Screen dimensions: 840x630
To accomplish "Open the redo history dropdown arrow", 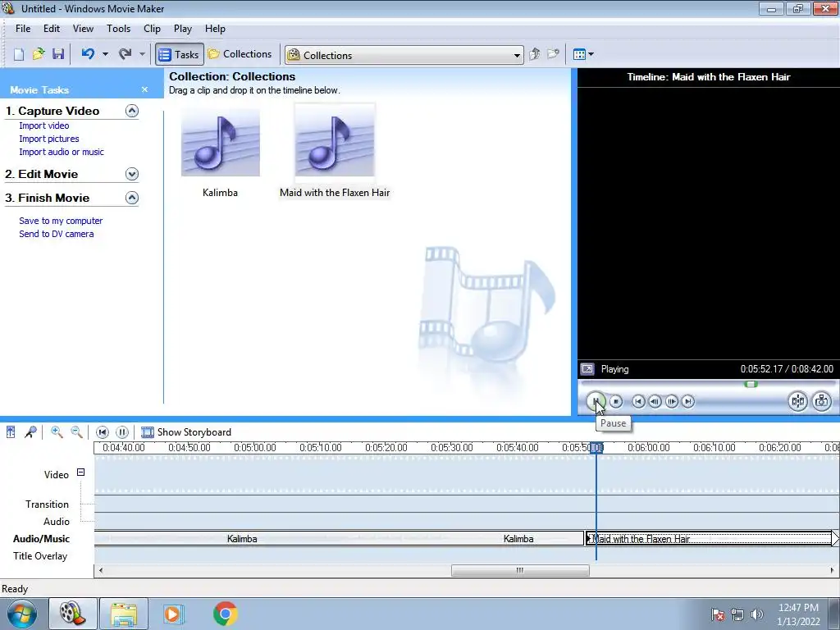I will point(142,54).
